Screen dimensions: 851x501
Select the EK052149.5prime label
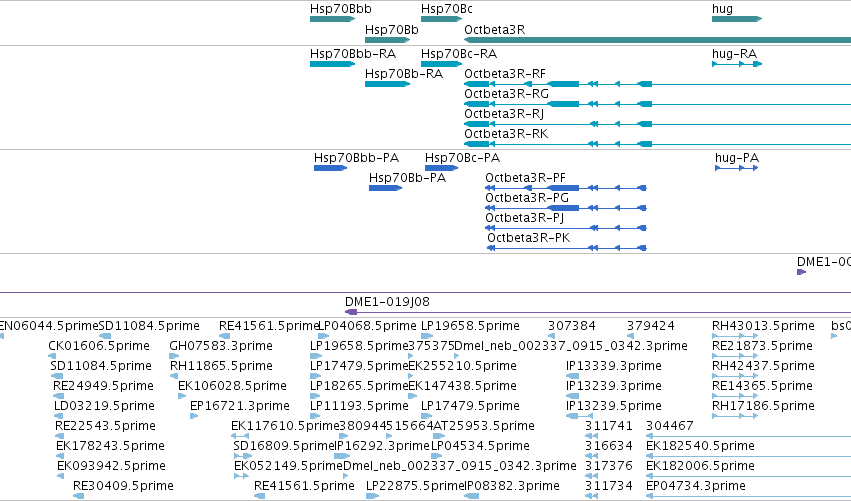point(288,466)
